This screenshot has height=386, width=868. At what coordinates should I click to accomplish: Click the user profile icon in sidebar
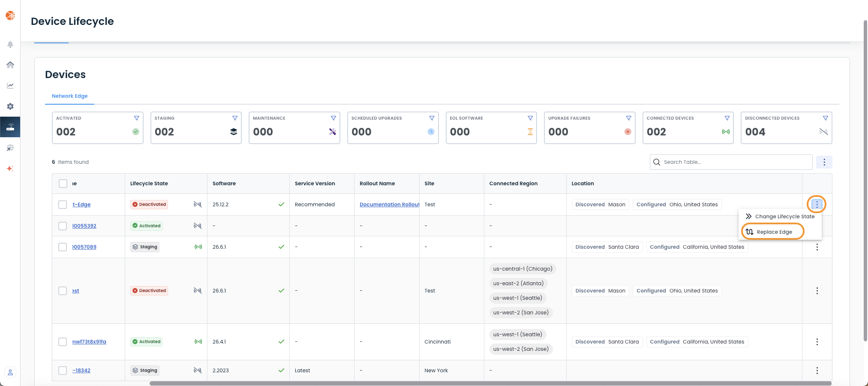pyautogui.click(x=10, y=372)
